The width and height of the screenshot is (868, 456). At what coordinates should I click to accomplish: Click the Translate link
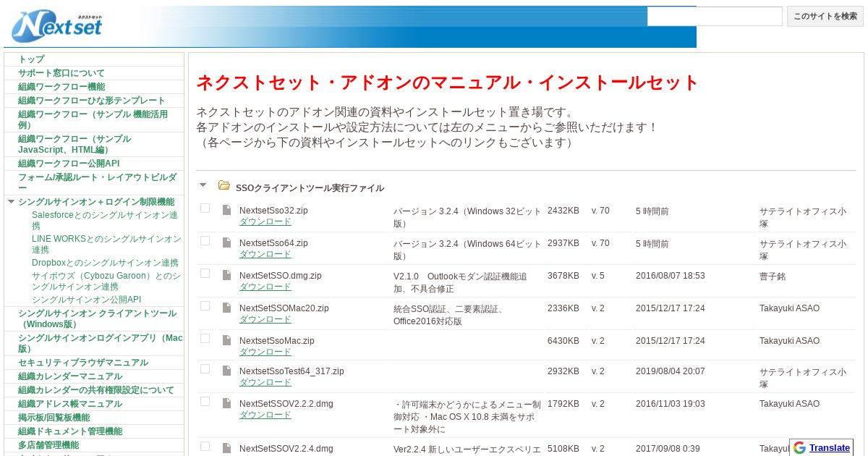click(830, 447)
